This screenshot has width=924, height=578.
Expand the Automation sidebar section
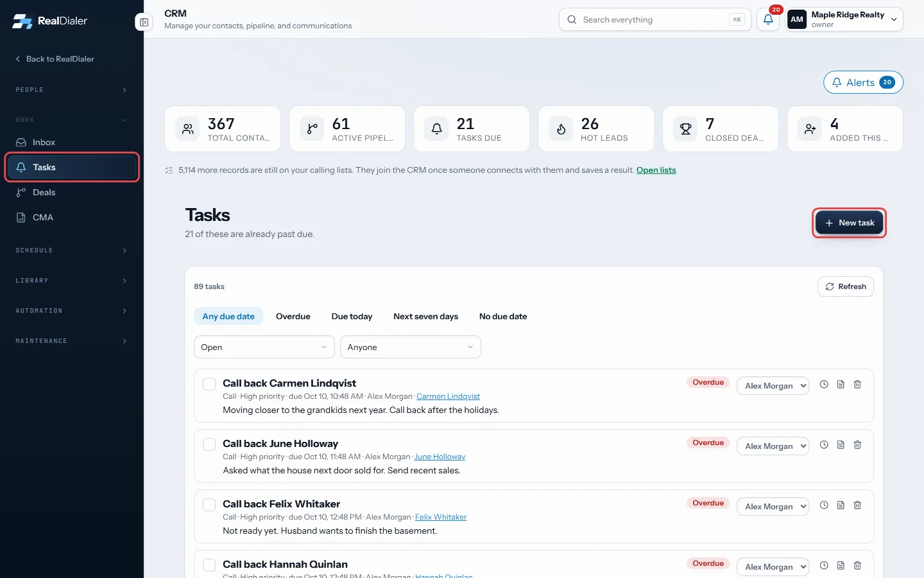(x=72, y=311)
